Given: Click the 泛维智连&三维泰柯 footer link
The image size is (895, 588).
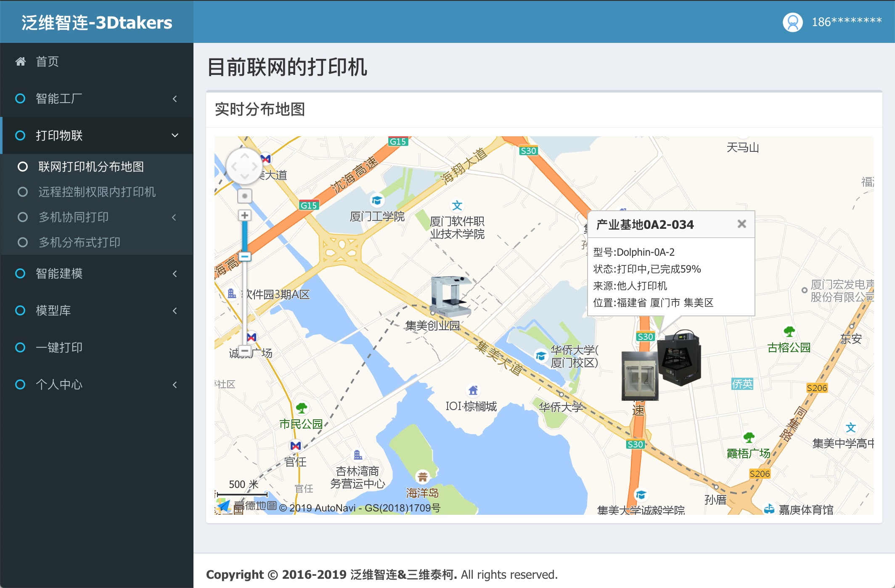Looking at the screenshot, I should (x=403, y=575).
